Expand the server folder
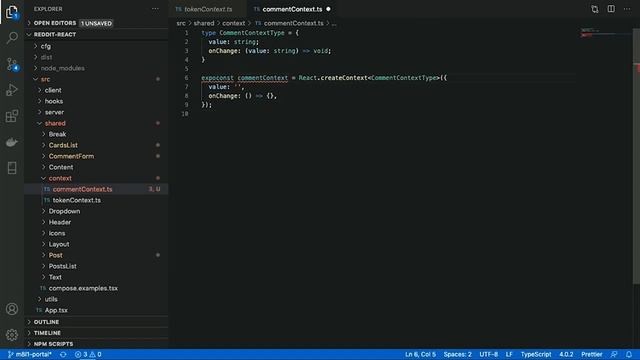Screen dimensions: 640x360 tap(54, 112)
